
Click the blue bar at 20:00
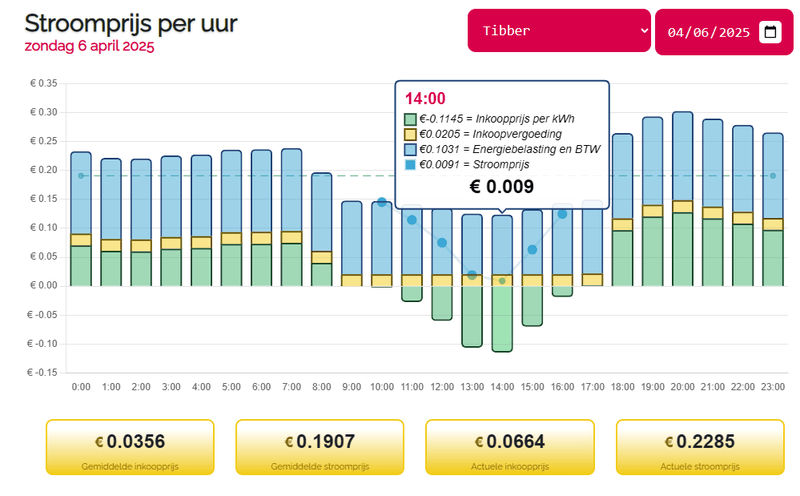click(x=683, y=156)
